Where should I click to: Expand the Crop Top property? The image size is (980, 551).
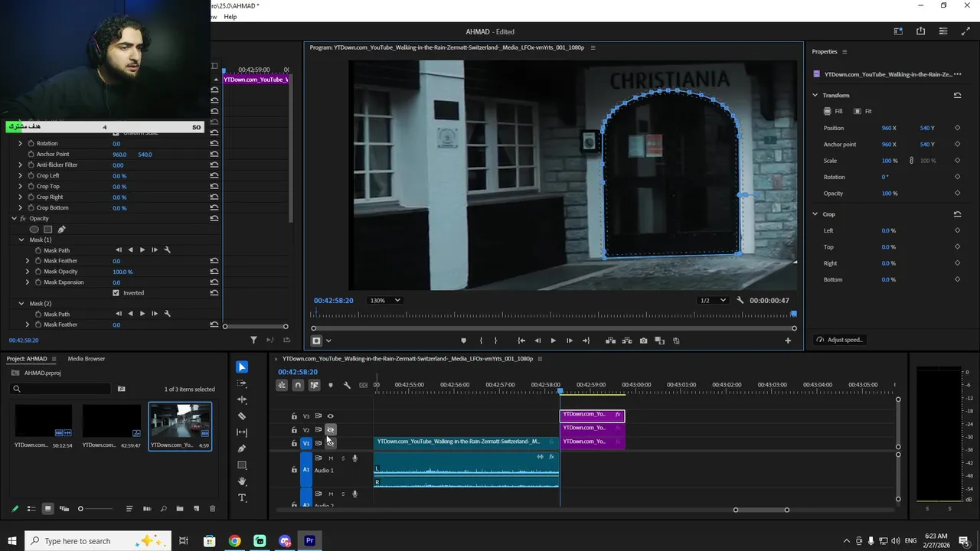pyautogui.click(x=21, y=186)
